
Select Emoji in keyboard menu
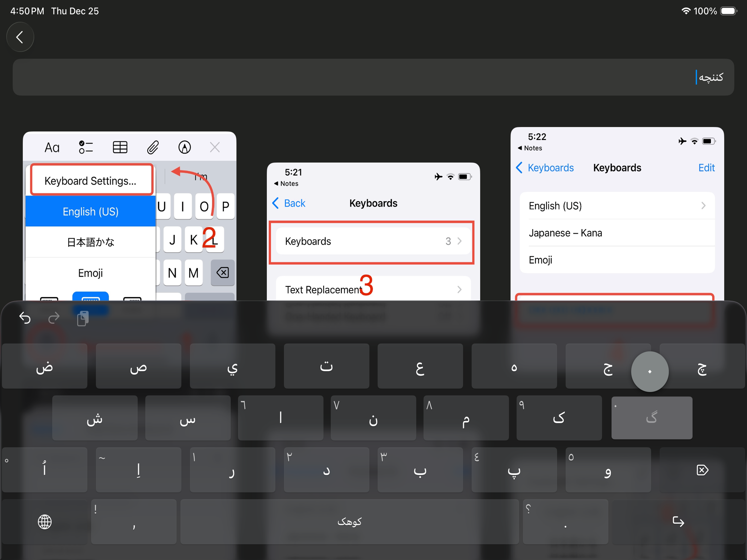pos(91,273)
